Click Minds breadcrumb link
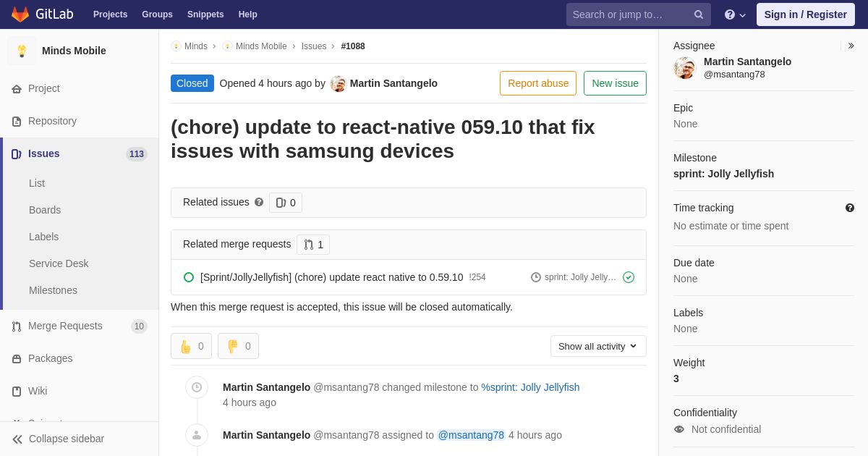Image resolution: width=868 pixels, height=456 pixels. click(x=196, y=46)
